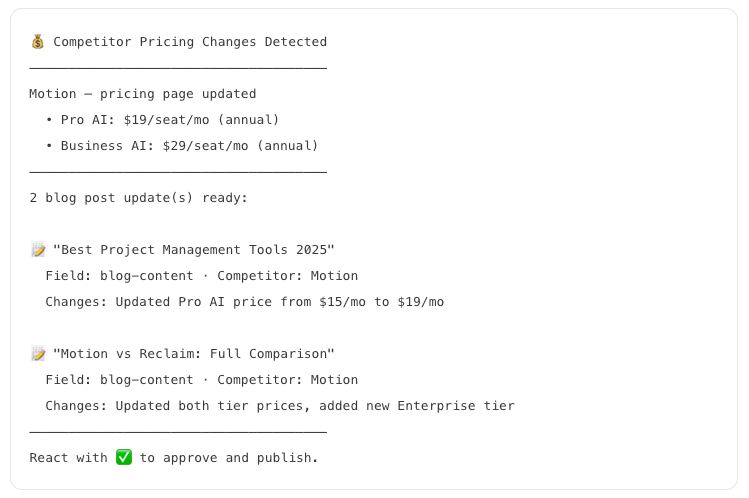Viewport: 749px width, 498px height.
Task: Click Changes: Updated Pro AI price line
Action: [245, 302]
